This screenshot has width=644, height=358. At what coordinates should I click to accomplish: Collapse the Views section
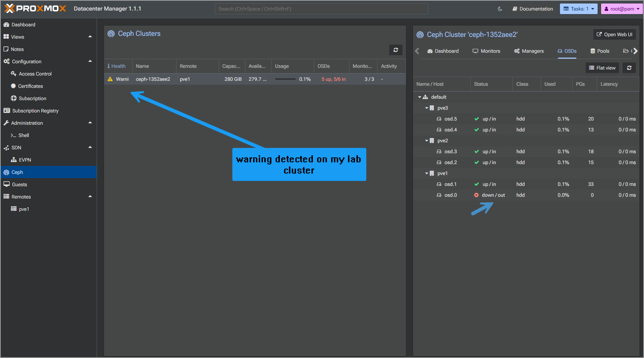click(90, 37)
